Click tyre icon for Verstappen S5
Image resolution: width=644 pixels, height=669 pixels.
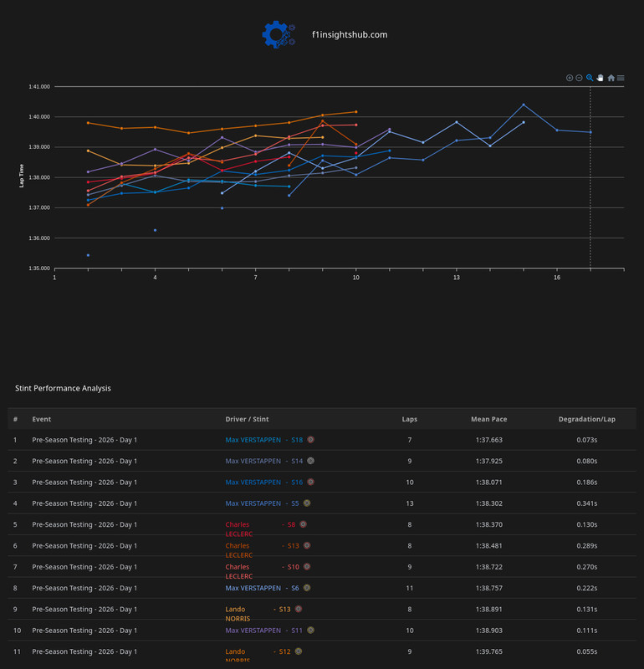tap(307, 503)
